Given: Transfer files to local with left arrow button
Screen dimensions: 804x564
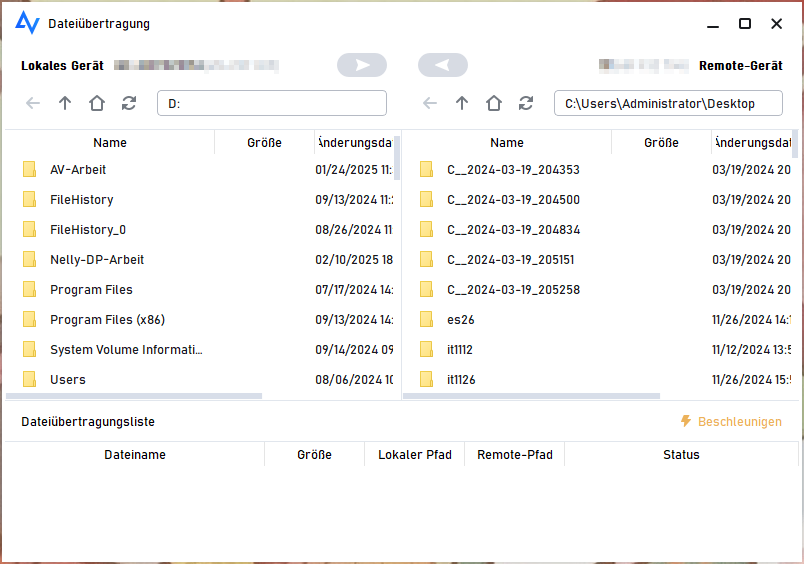Looking at the screenshot, I should click(x=443, y=65).
